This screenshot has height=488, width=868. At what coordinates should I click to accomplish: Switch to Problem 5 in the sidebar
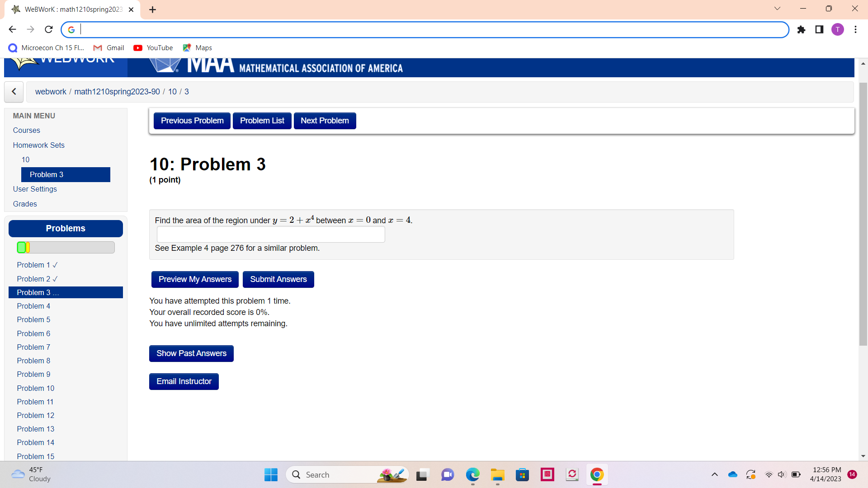tap(33, 319)
